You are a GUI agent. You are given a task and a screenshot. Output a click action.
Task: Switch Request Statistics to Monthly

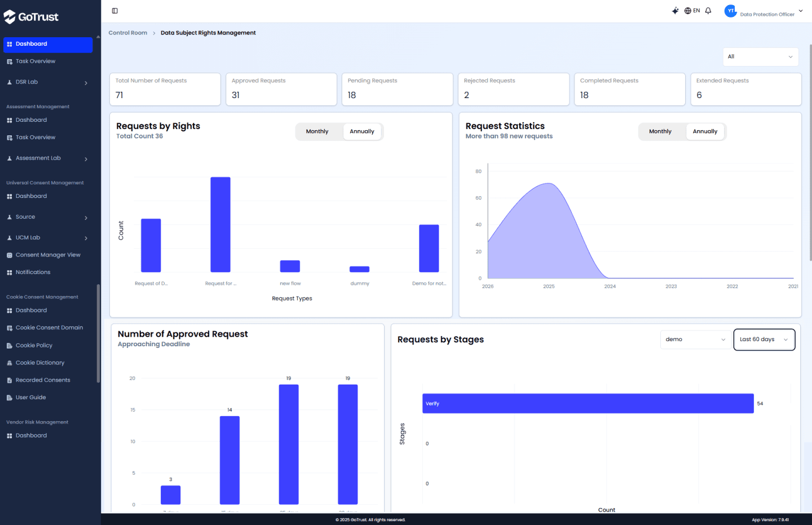[x=660, y=131]
